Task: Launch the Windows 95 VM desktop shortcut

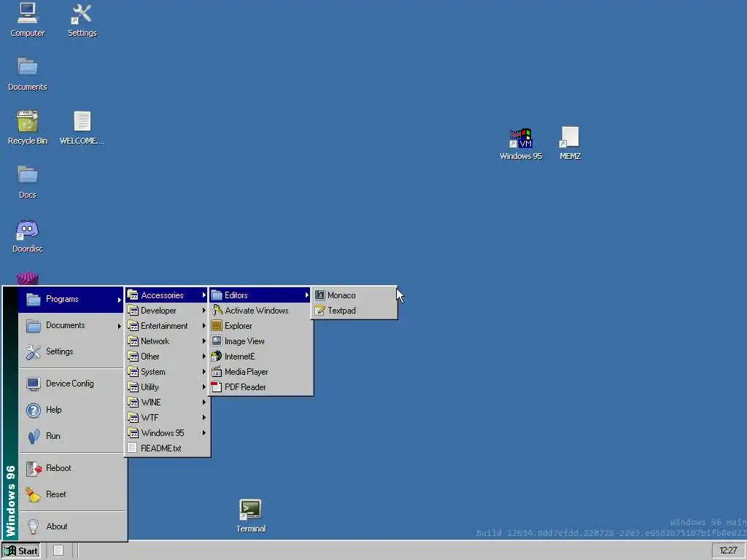Action: coord(521,144)
